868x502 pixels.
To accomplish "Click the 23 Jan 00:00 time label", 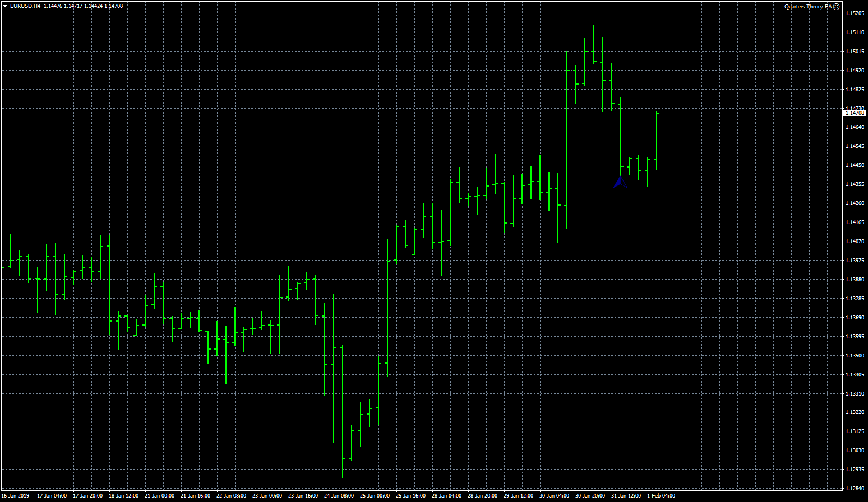I will [x=267, y=495].
